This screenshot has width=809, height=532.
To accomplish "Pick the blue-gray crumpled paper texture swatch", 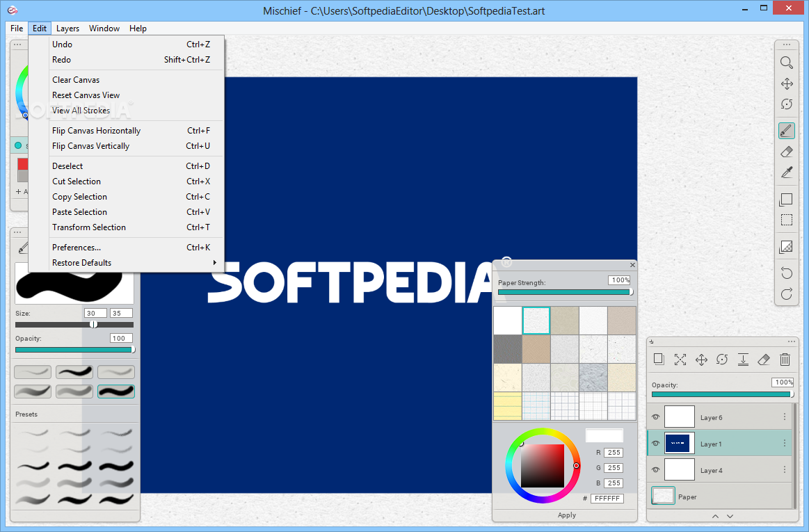I will (593, 377).
